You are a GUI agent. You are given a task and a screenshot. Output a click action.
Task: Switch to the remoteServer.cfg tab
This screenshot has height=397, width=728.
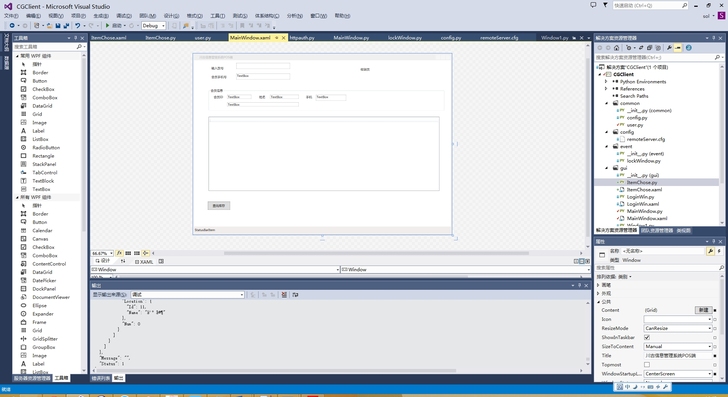tap(499, 38)
